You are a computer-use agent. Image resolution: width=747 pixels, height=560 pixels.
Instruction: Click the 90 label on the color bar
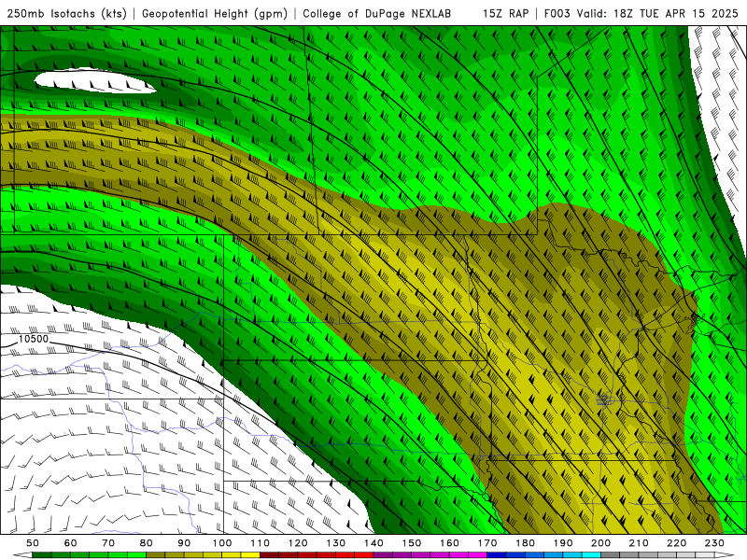click(184, 543)
